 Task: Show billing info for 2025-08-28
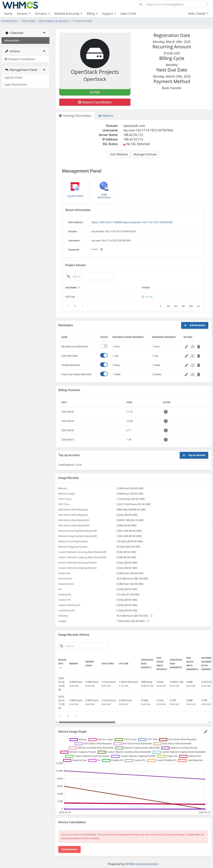point(165,430)
